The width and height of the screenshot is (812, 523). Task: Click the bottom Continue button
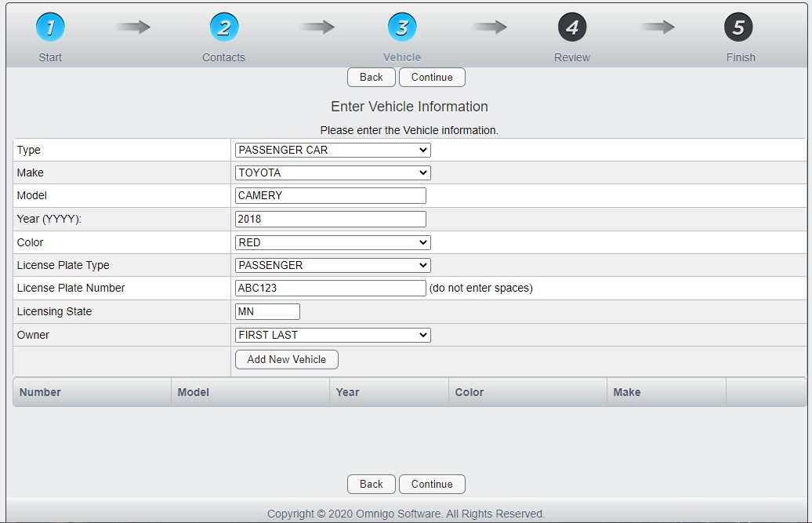click(x=432, y=484)
